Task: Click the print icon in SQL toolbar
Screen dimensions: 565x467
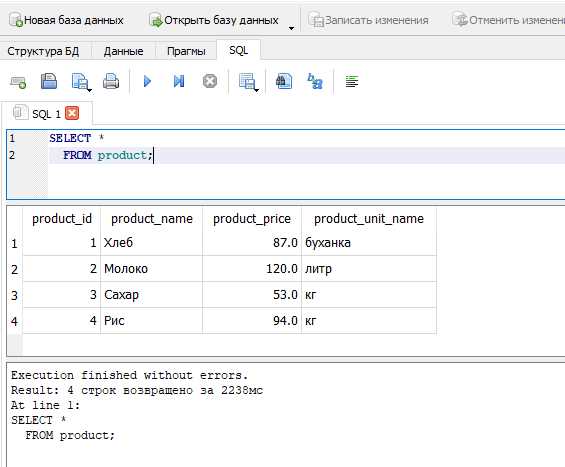Action: pos(111,81)
